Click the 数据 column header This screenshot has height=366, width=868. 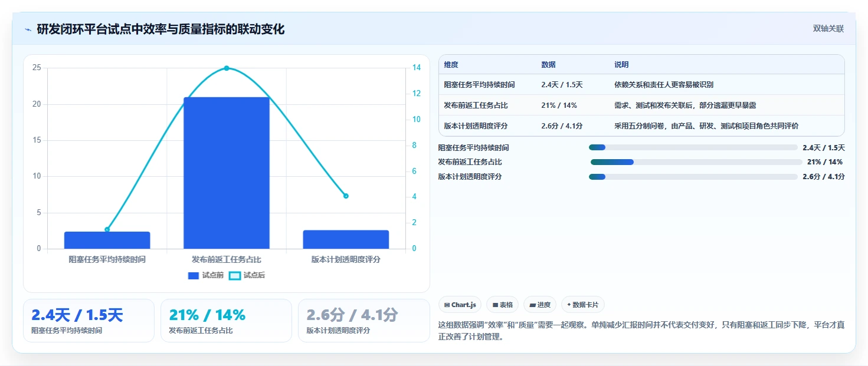(x=548, y=65)
